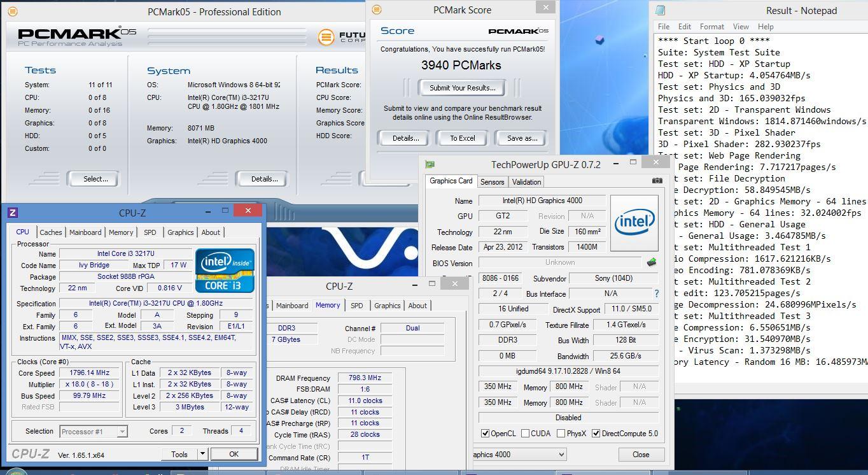Open the arrow next to CPU-Z Tools
This screenshot has height=475, width=868.
pos(202,454)
